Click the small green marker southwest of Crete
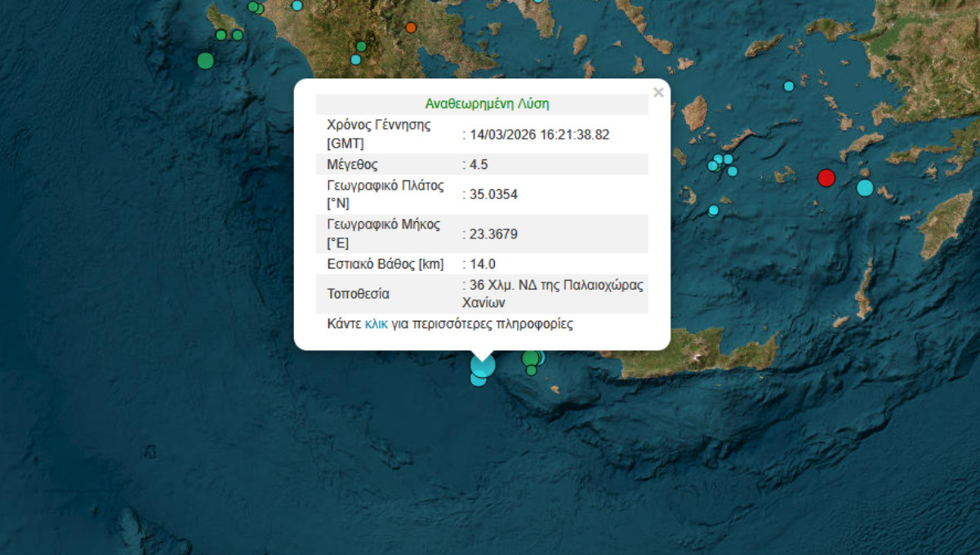 coord(532,371)
